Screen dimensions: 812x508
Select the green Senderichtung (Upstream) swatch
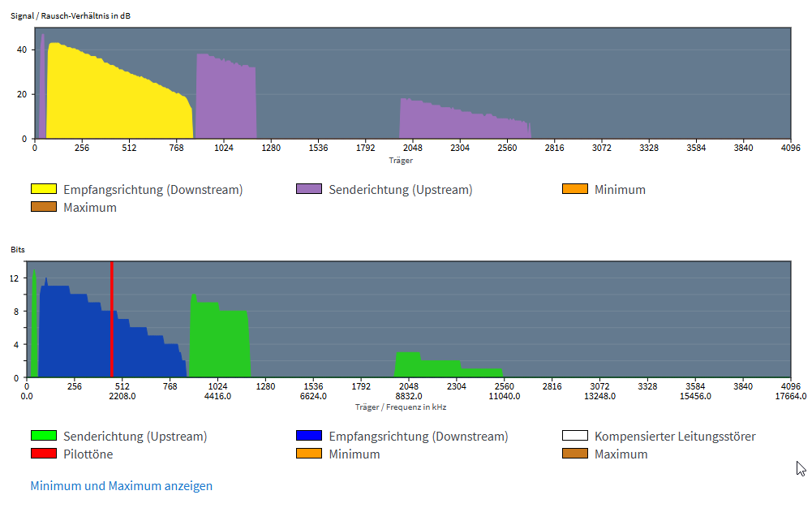[44, 436]
